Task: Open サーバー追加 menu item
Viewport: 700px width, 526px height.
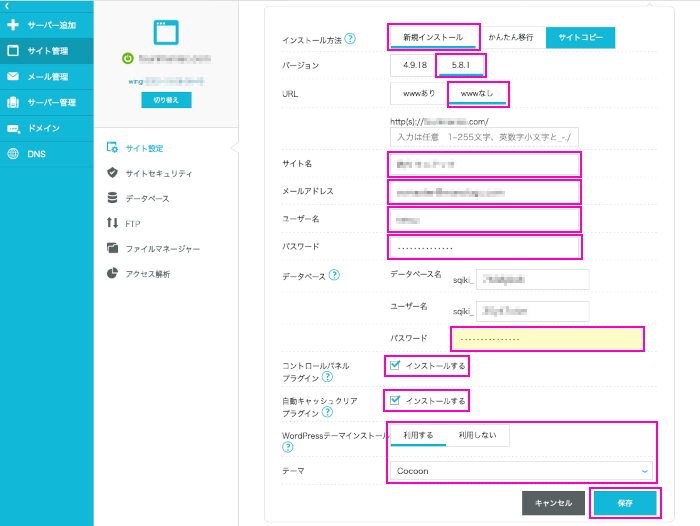Action: pos(46,25)
